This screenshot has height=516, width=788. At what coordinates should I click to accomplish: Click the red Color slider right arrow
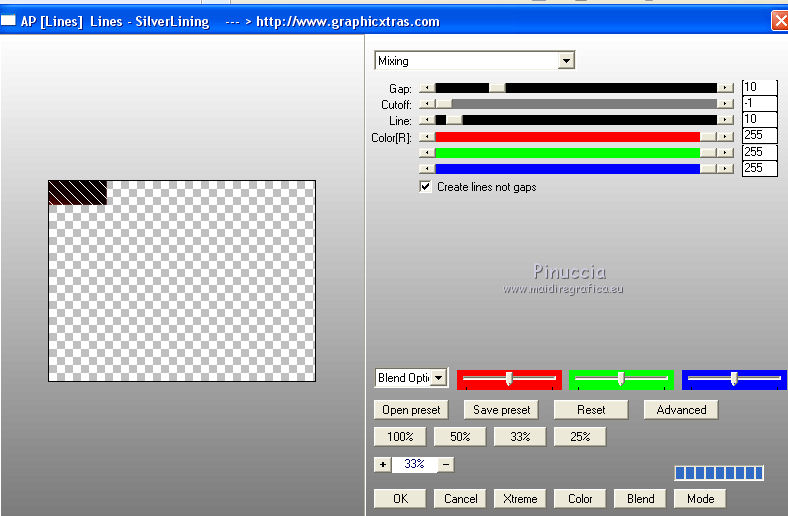click(725, 137)
